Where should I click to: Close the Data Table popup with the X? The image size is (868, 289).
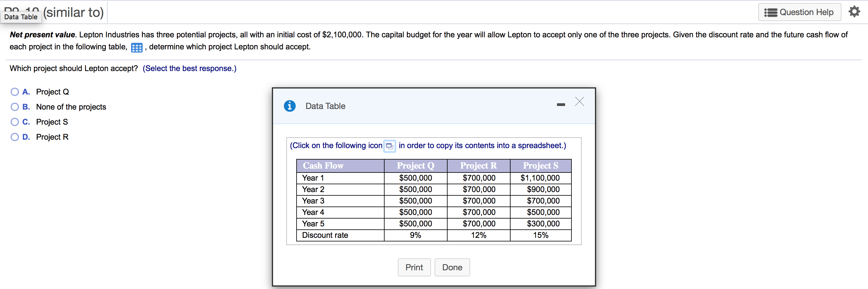click(x=579, y=102)
